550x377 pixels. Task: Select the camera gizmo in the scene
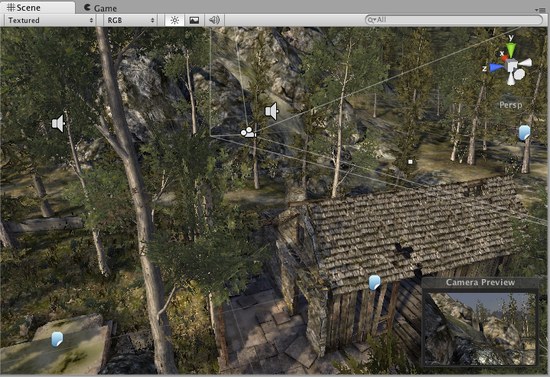(248, 133)
